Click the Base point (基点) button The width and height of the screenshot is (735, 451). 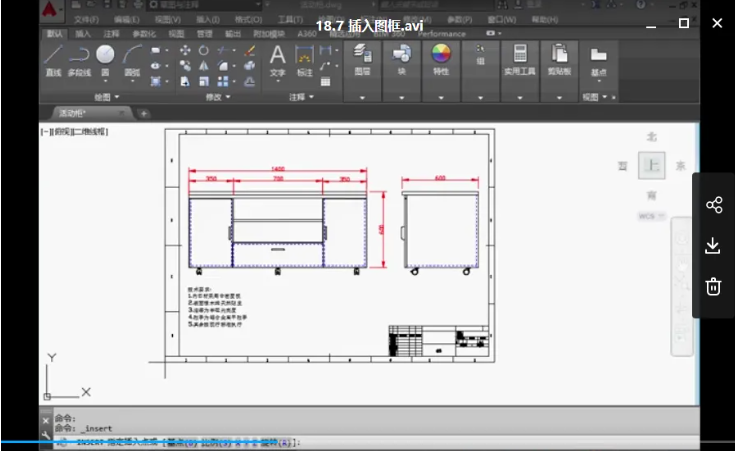[598, 62]
